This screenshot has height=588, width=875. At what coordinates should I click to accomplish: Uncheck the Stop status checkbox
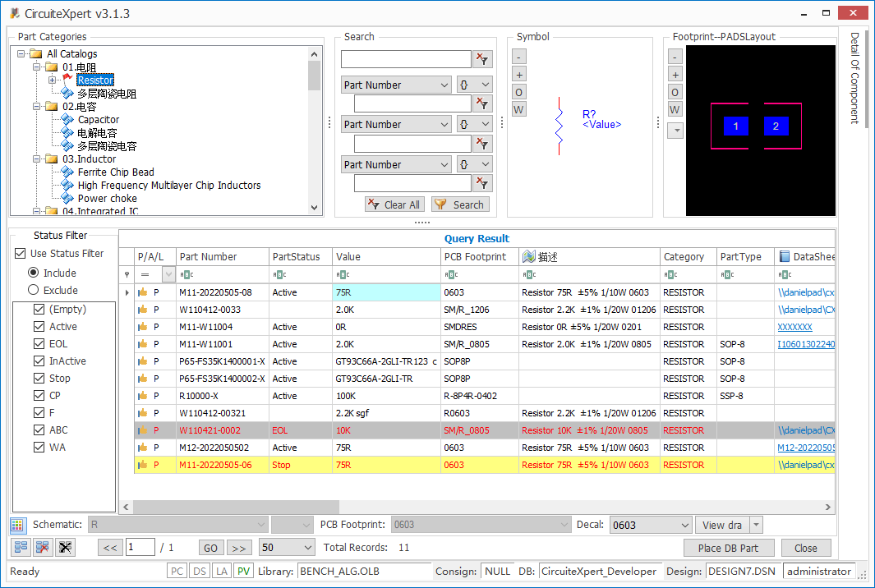click(39, 379)
